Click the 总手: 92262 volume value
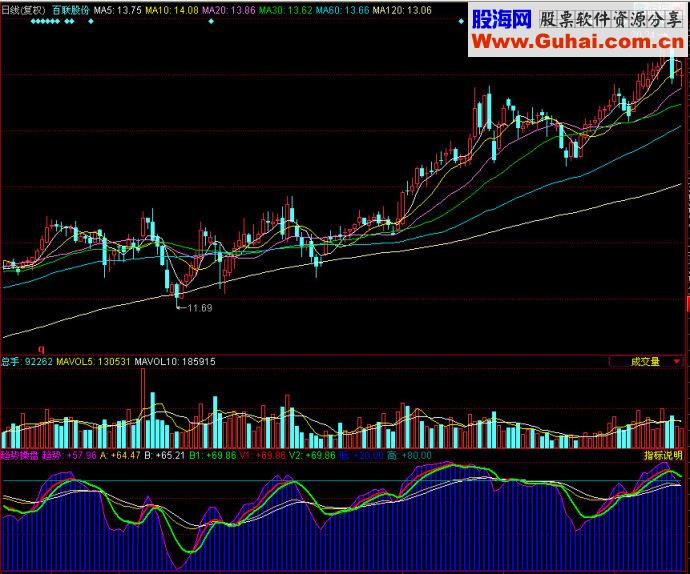 pos(27,362)
